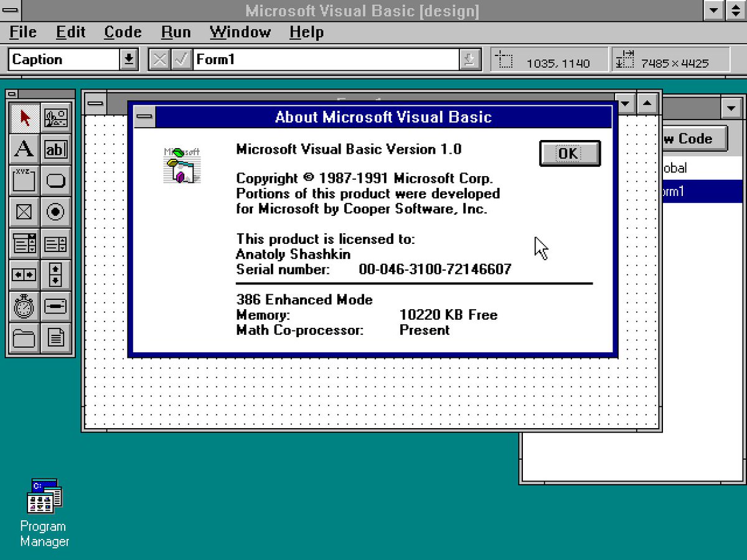Select the List Box tool
This screenshot has height=560, width=747.
(x=56, y=243)
